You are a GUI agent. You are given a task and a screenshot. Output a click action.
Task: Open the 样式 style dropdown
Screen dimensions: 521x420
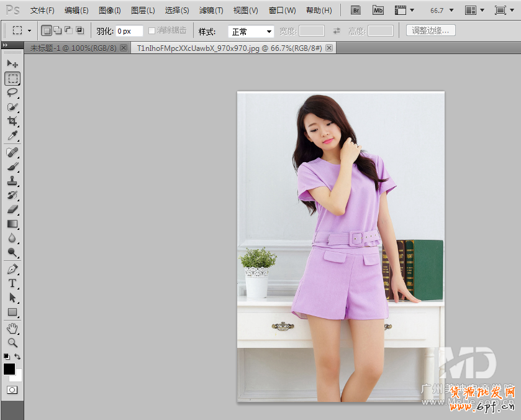click(x=251, y=31)
